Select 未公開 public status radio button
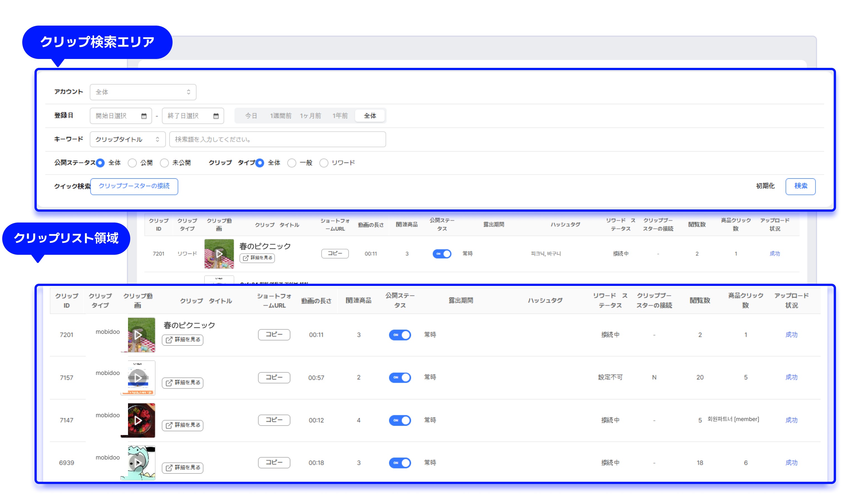Viewport: 846px width, 504px height. point(164,163)
